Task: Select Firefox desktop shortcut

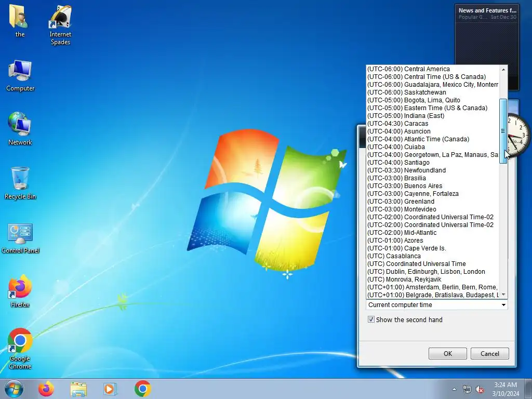Action: (20, 291)
